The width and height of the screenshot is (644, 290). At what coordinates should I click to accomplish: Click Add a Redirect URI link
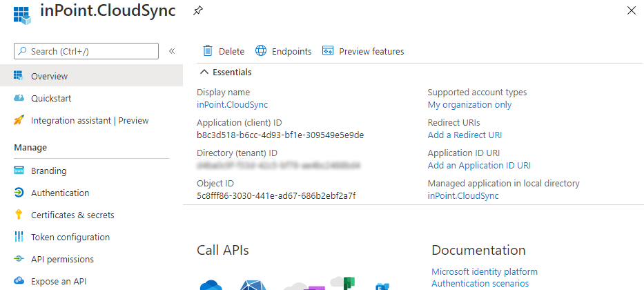465,135
